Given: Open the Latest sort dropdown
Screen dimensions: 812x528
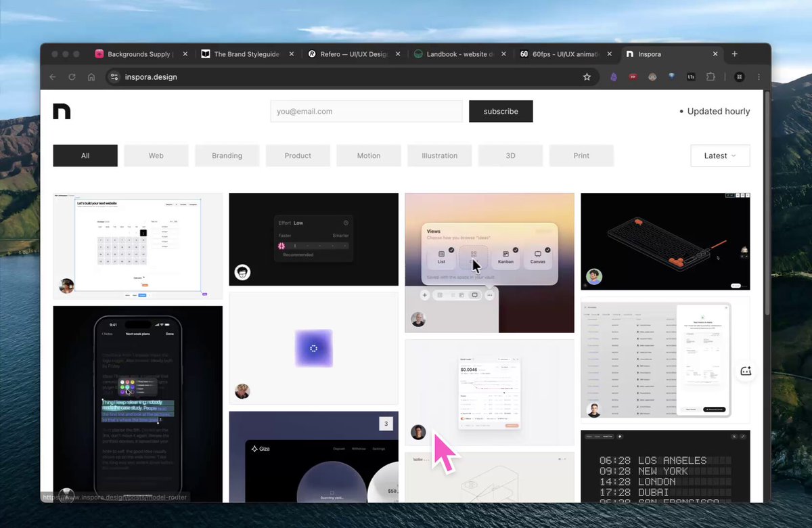Looking at the screenshot, I should pos(720,156).
